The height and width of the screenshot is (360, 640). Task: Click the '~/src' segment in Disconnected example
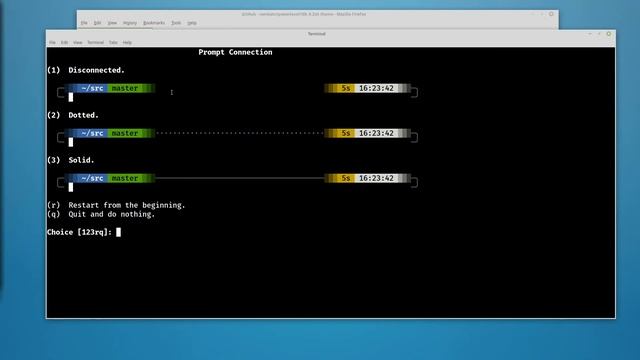(x=92, y=88)
